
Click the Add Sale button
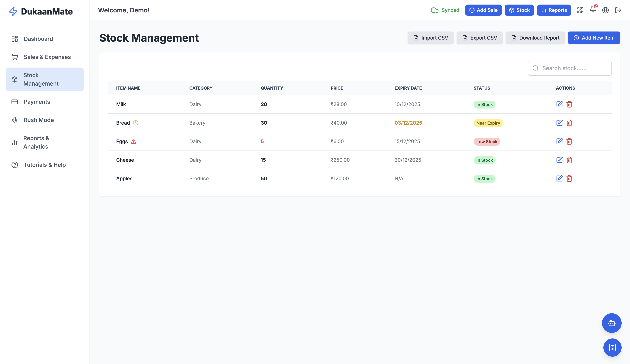coord(483,10)
